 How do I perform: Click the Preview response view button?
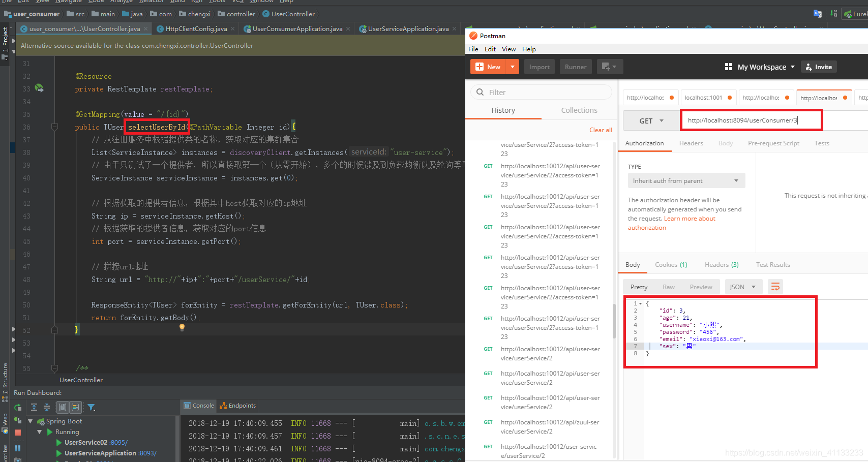[x=701, y=287]
